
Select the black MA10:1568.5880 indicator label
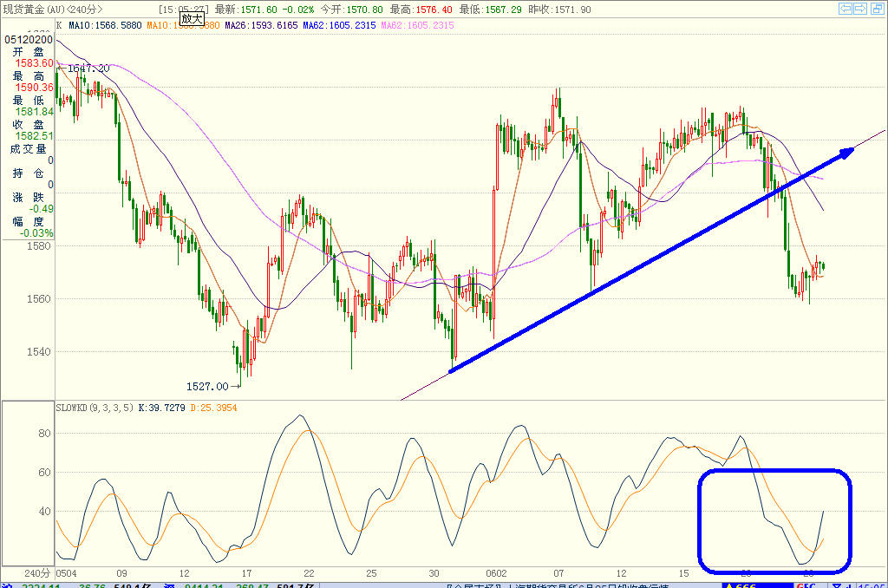pyautogui.click(x=105, y=25)
